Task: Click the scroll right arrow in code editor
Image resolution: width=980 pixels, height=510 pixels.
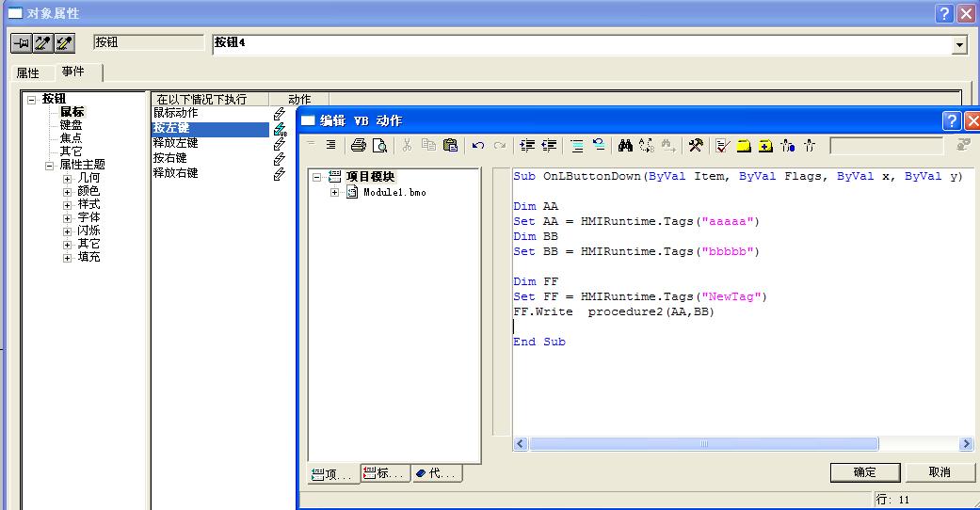Action: (966, 444)
